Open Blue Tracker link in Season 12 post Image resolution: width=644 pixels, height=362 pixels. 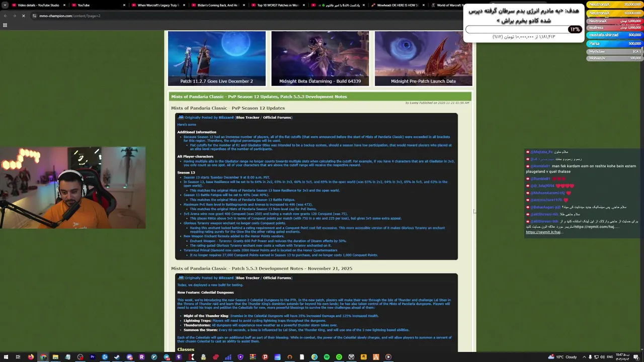pos(248,117)
